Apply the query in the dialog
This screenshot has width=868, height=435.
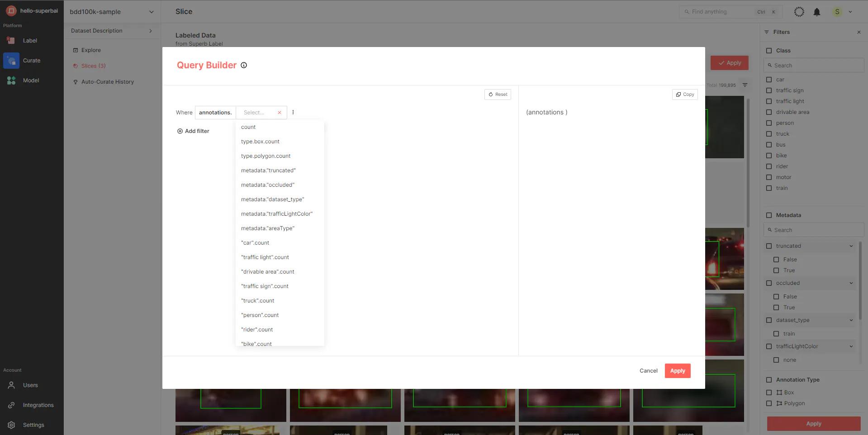point(678,371)
